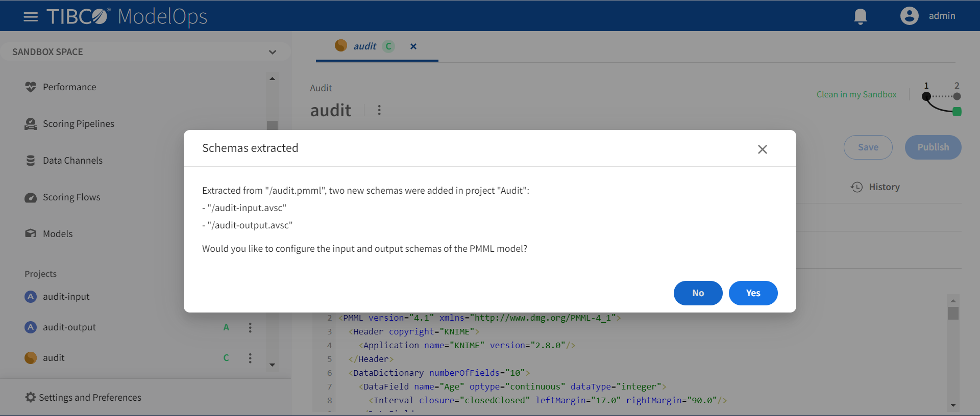Viewport: 980px width, 416px height.
Task: Select the audit-input project
Action: click(66, 297)
